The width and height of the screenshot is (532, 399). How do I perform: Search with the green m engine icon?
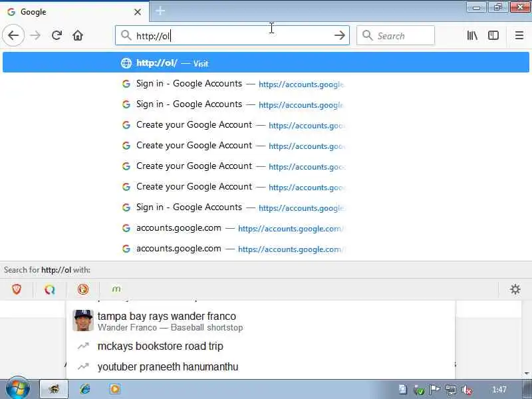(x=116, y=289)
